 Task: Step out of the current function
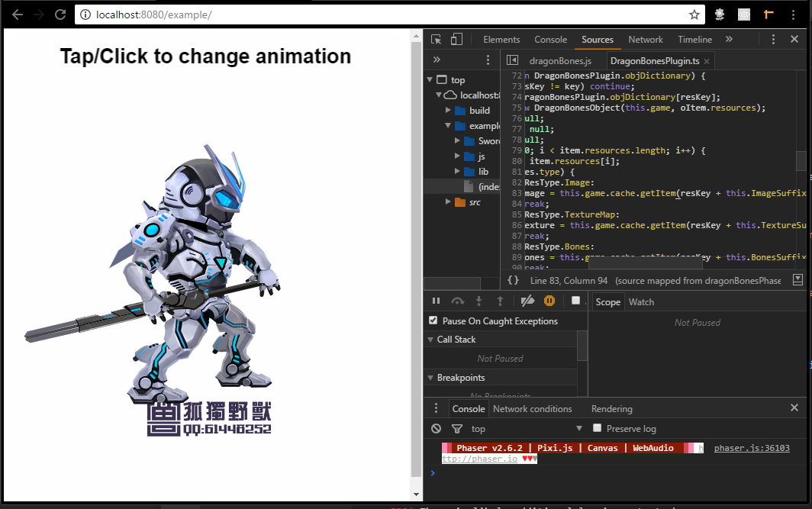click(x=500, y=301)
